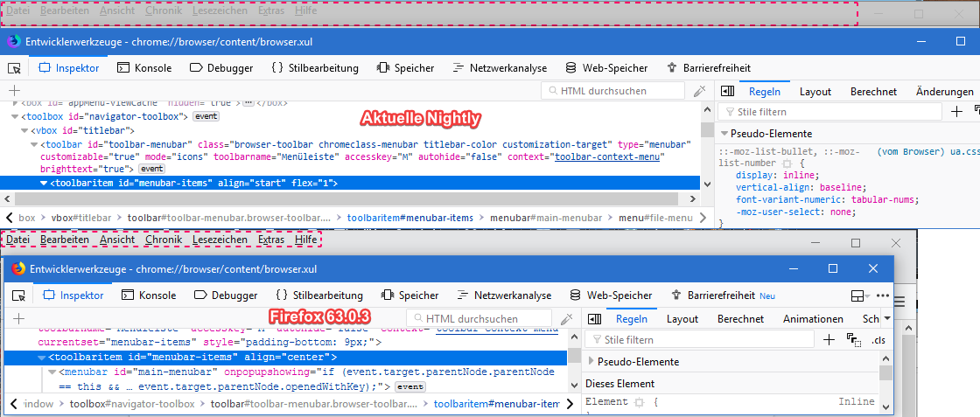Open Datei menu in the upper Nightly menu bar
980x417 pixels.
tap(17, 10)
